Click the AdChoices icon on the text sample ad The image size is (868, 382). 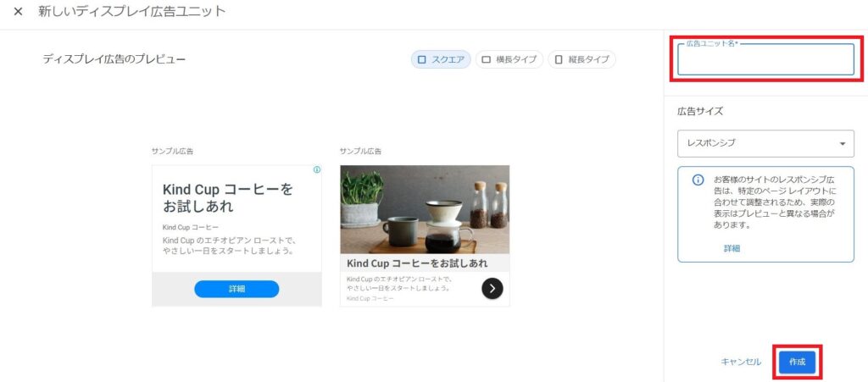coord(317,169)
